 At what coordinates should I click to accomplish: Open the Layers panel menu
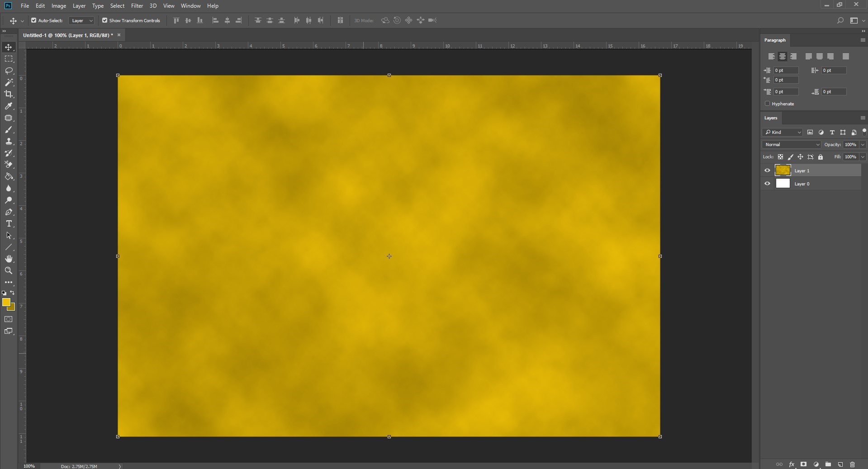863,118
